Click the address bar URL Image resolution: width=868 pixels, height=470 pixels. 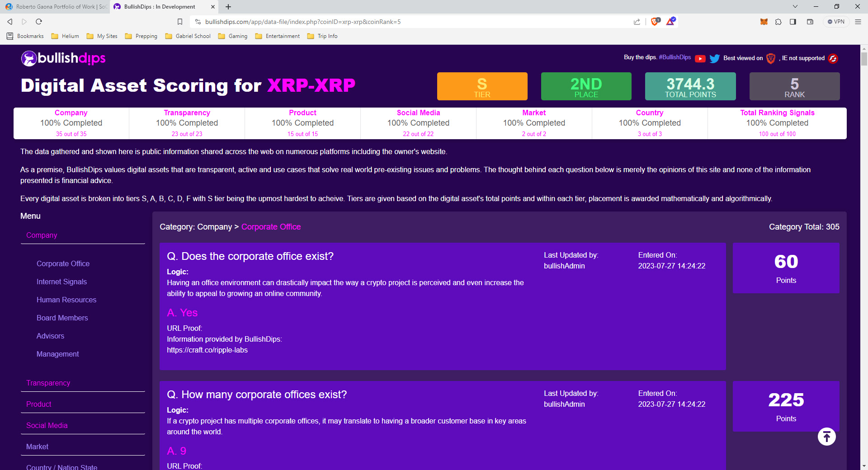tap(303, 22)
